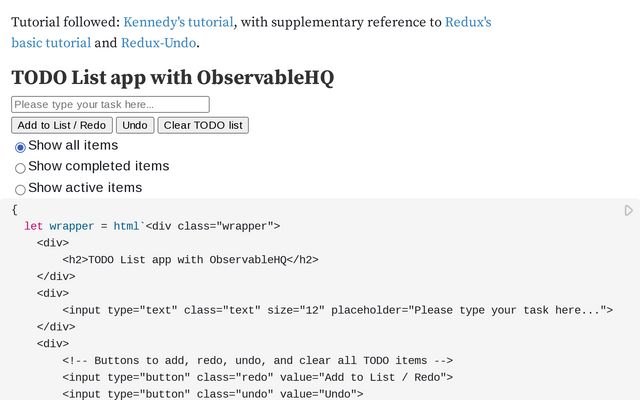Select Show active items radio option
The height and width of the screenshot is (400, 640).
click(x=20, y=189)
